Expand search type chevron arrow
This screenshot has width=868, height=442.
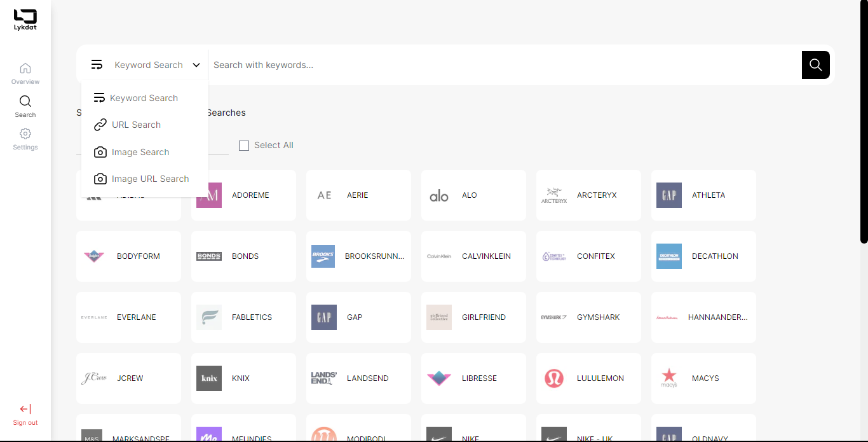tap(196, 65)
